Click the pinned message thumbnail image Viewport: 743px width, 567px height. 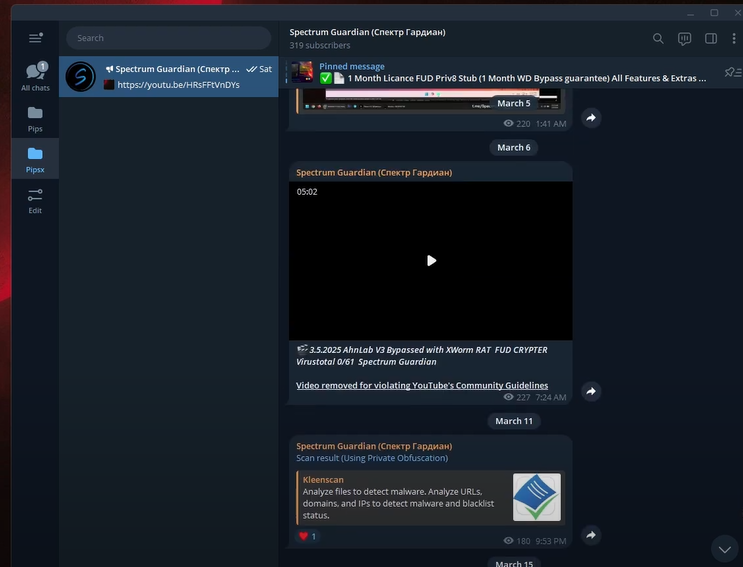click(x=302, y=72)
